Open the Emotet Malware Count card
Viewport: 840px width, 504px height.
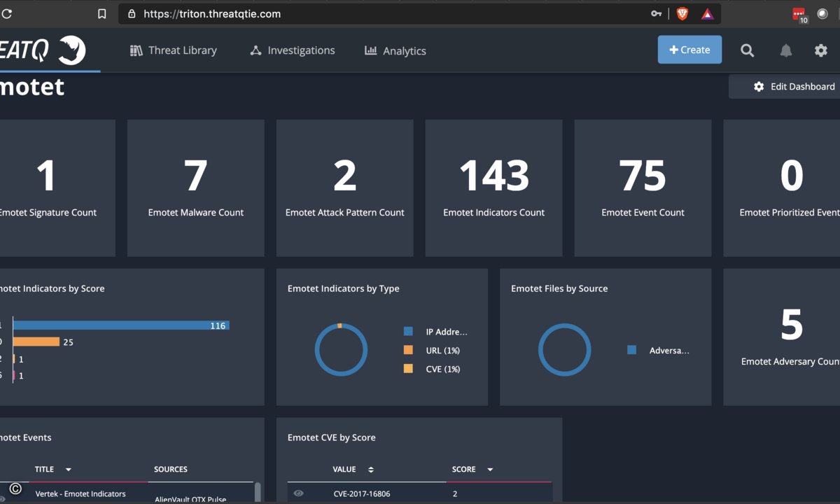(196, 188)
